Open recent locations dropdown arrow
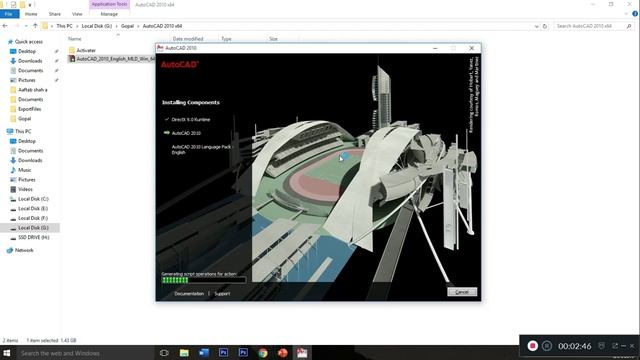The width and height of the screenshot is (640, 360). [26, 26]
